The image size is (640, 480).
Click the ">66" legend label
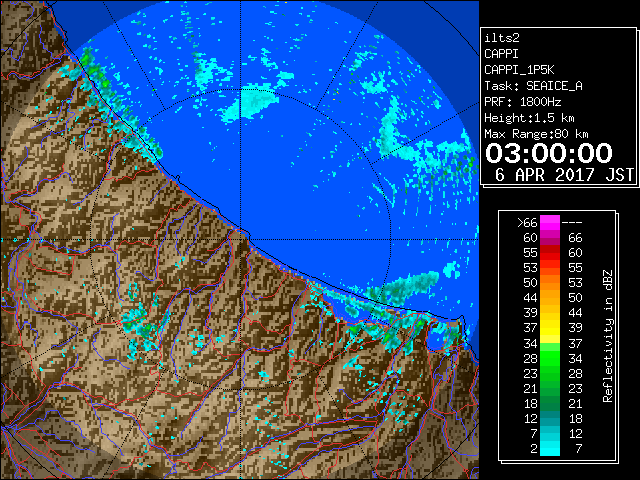point(527,223)
